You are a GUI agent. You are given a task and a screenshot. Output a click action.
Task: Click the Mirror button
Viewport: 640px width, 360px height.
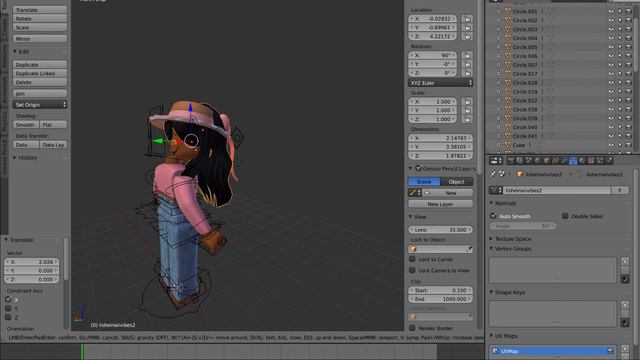click(x=40, y=39)
